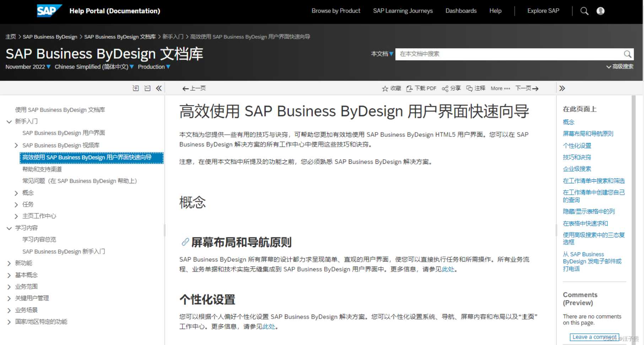Viewport: 644px width, 345px height.
Task: Download page as PDF (下载 PDF)
Action: [421, 88]
